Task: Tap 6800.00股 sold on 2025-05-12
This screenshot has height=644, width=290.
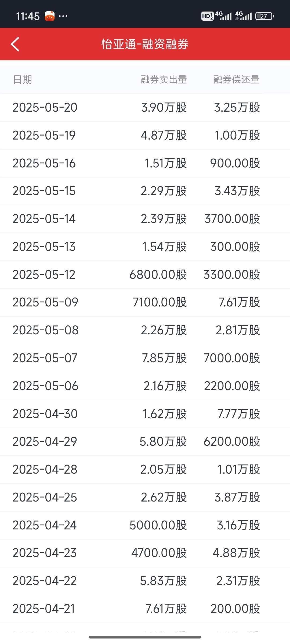Action: [x=158, y=275]
